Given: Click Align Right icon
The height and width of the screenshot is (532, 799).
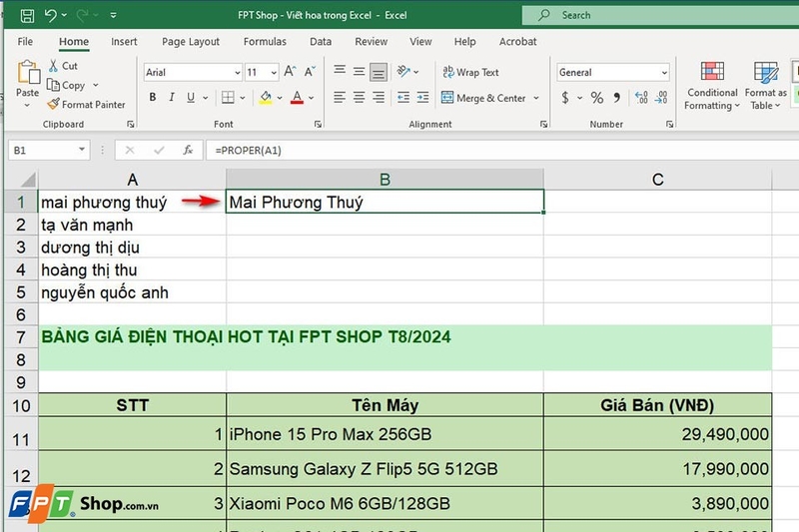Looking at the screenshot, I should pos(379,97).
